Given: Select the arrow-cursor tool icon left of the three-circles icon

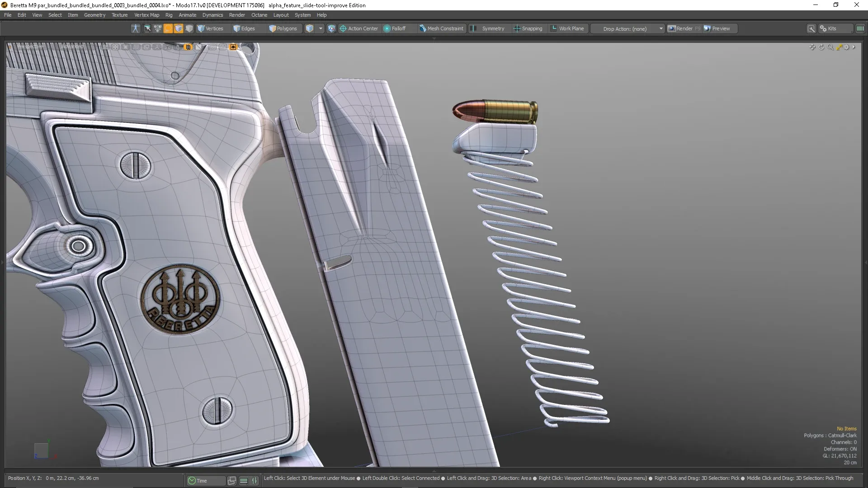Looking at the screenshot, I should pyautogui.click(x=147, y=28).
